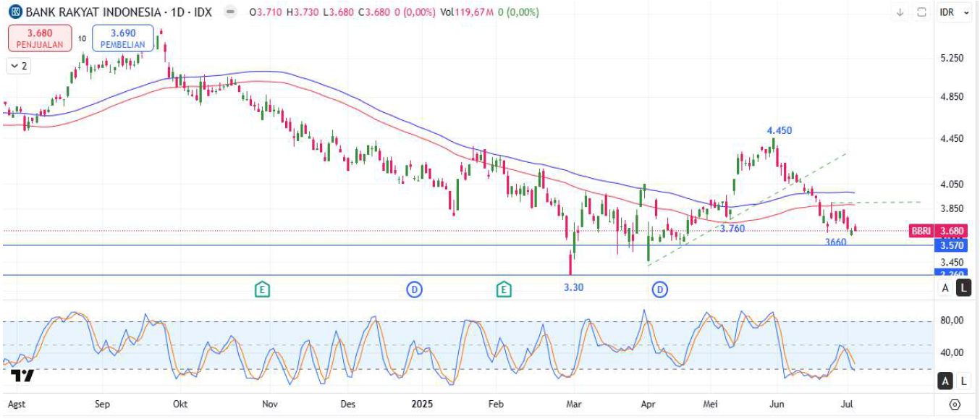Toggle auto scale A on stochastic pane

point(945,381)
